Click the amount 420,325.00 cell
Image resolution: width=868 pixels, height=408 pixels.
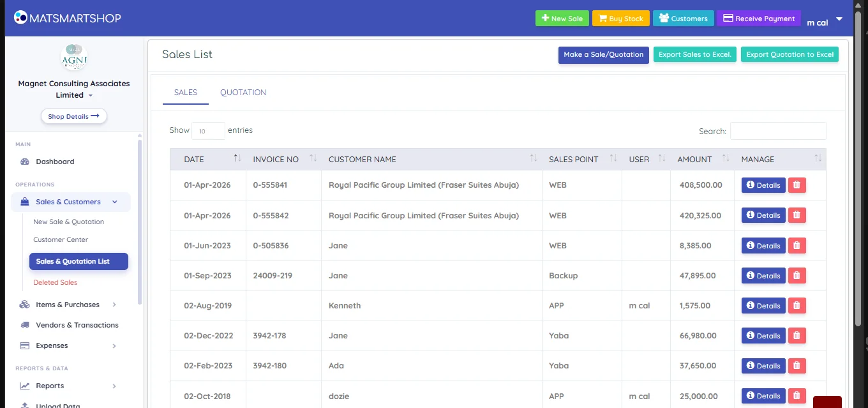point(702,215)
